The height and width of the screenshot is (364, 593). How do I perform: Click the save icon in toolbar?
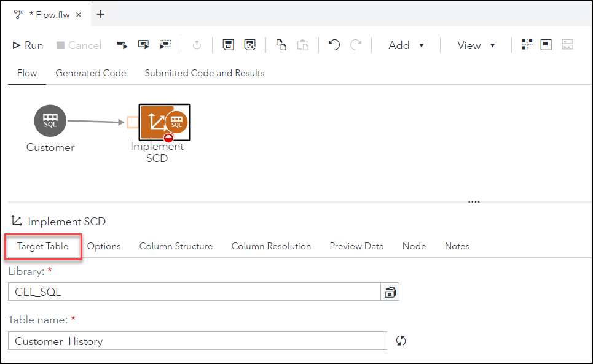tap(228, 45)
